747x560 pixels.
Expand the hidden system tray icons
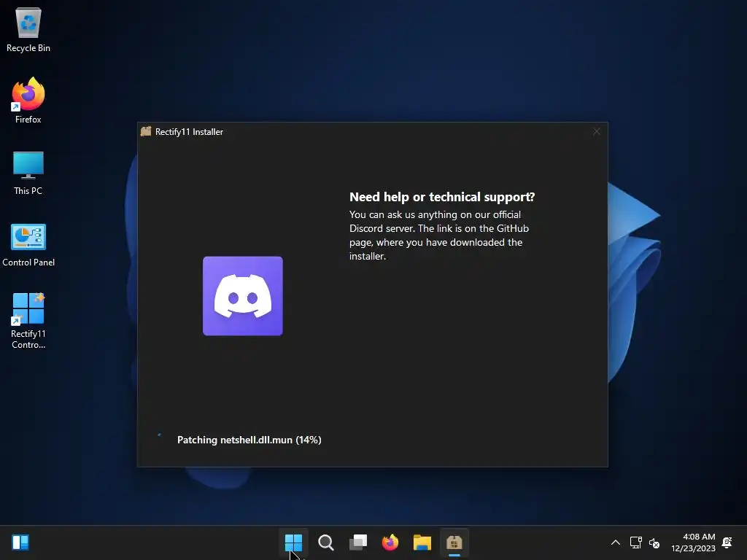616,542
